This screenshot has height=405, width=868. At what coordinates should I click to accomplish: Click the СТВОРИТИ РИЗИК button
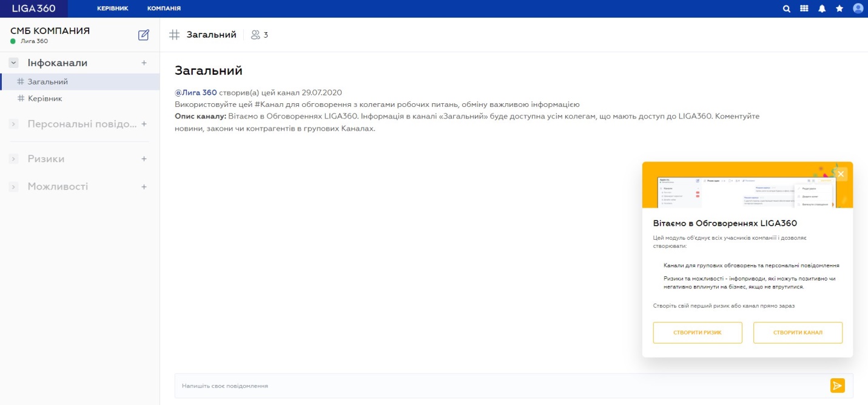pyautogui.click(x=698, y=333)
